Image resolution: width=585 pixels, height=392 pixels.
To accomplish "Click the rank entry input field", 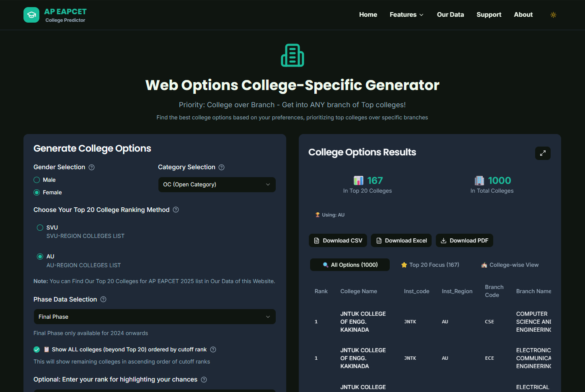I will click(154, 390).
